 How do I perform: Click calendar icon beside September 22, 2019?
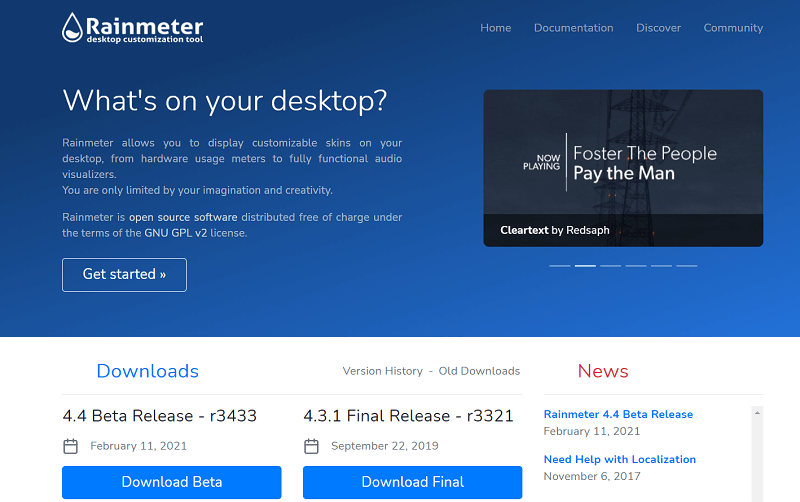pos(311,446)
